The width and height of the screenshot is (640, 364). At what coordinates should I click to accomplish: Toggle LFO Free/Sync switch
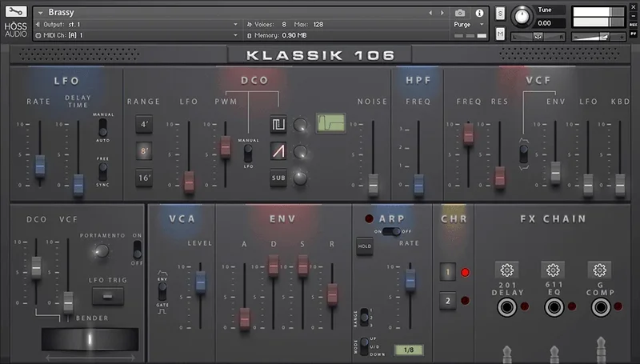pos(103,171)
